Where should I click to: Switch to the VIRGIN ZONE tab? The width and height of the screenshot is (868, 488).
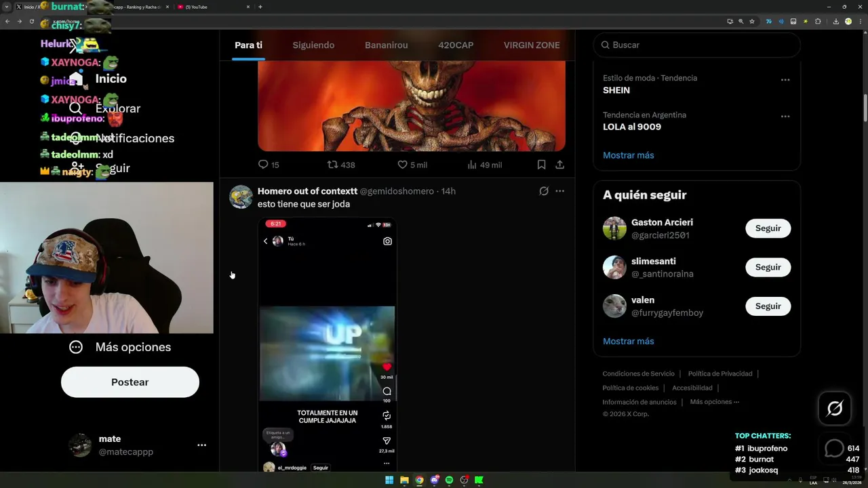pyautogui.click(x=532, y=45)
